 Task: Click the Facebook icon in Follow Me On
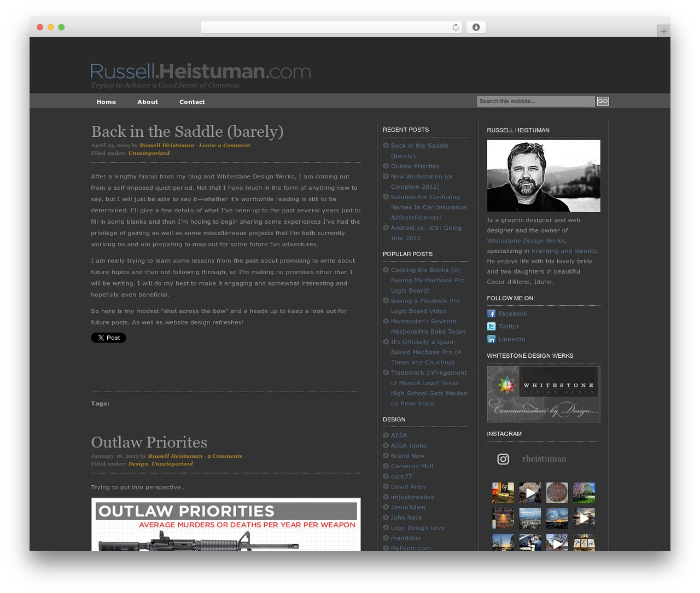[x=491, y=313]
